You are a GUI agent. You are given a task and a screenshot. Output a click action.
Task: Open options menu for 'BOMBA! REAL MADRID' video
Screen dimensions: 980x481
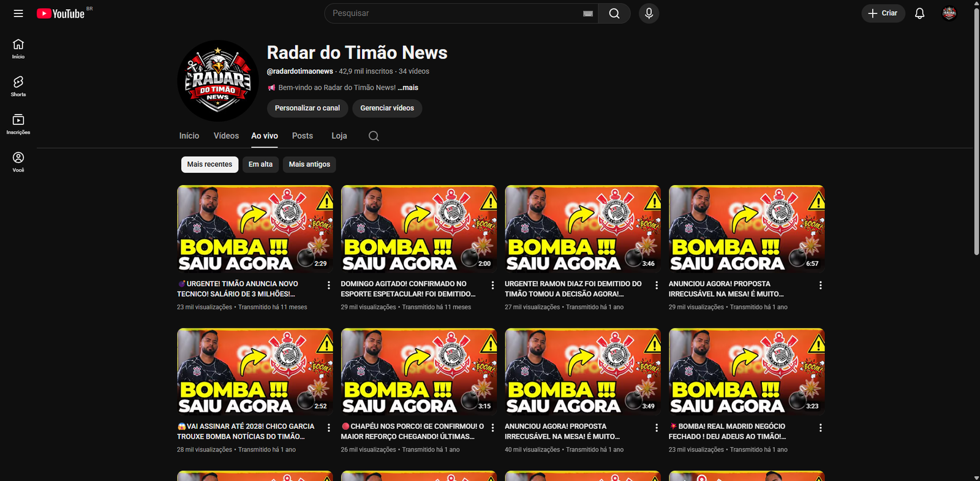click(820, 428)
